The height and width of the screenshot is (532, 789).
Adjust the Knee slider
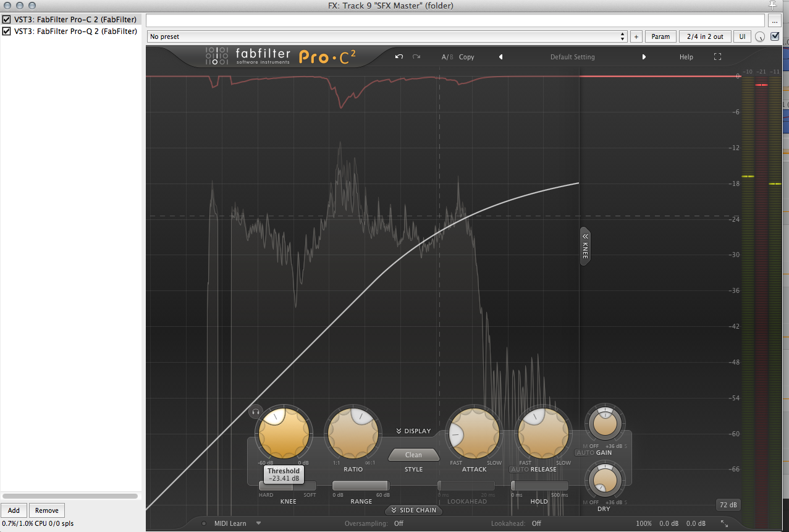click(287, 486)
